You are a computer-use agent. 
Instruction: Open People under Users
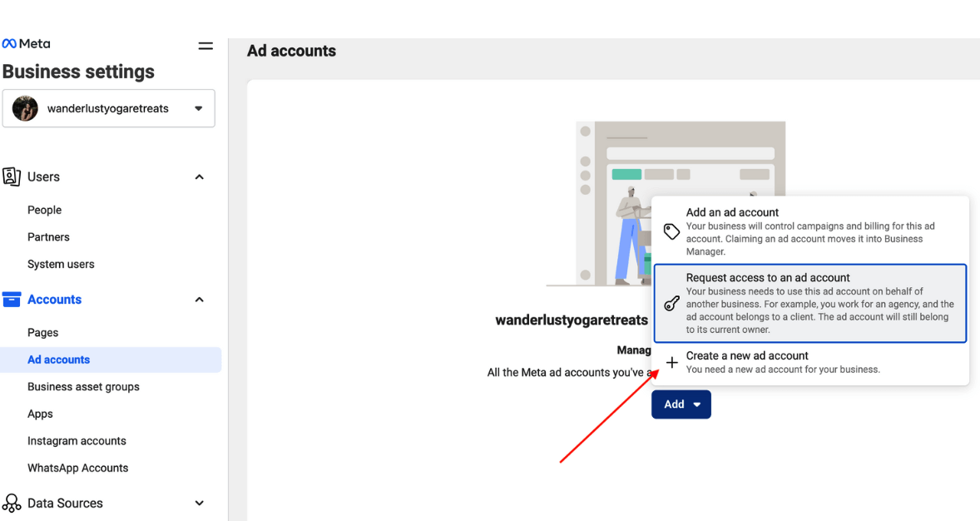44,211
